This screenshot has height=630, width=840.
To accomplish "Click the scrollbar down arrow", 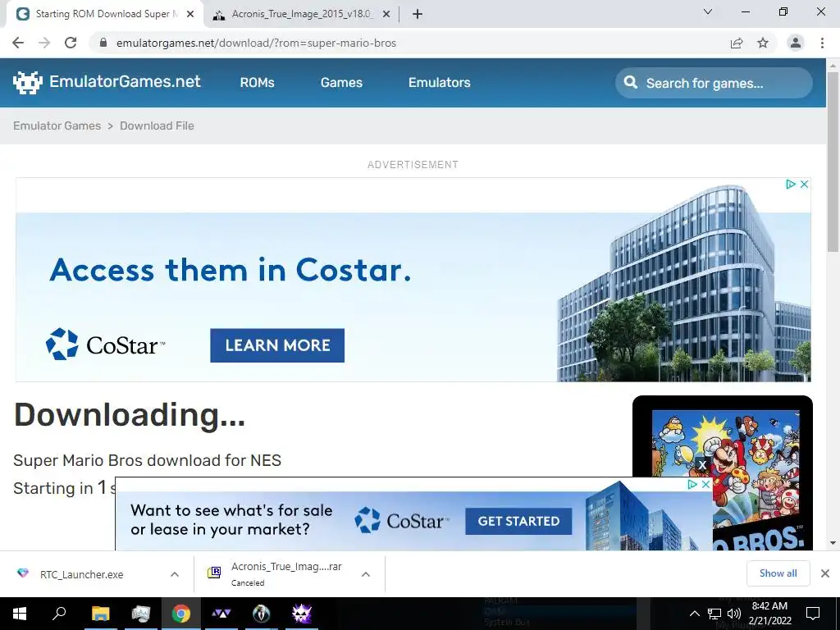I will [x=833, y=543].
